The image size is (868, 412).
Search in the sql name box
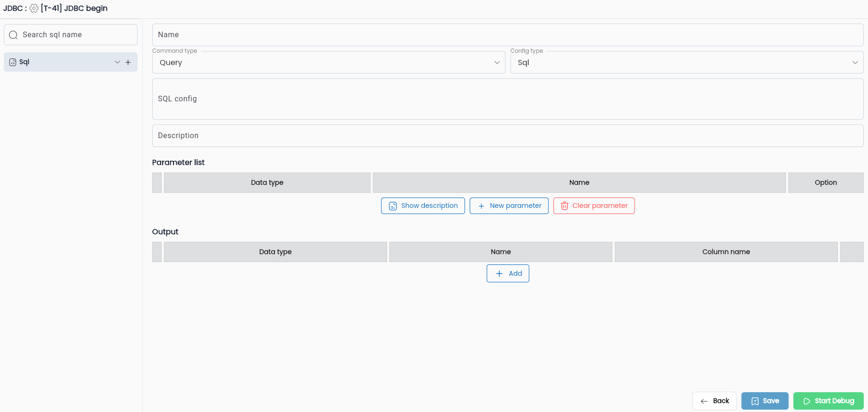tap(71, 35)
